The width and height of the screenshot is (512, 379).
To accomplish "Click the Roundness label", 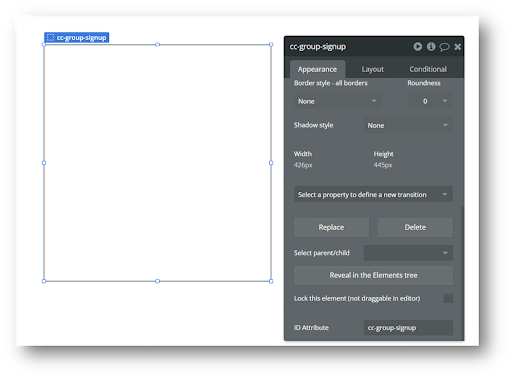I will tap(424, 83).
